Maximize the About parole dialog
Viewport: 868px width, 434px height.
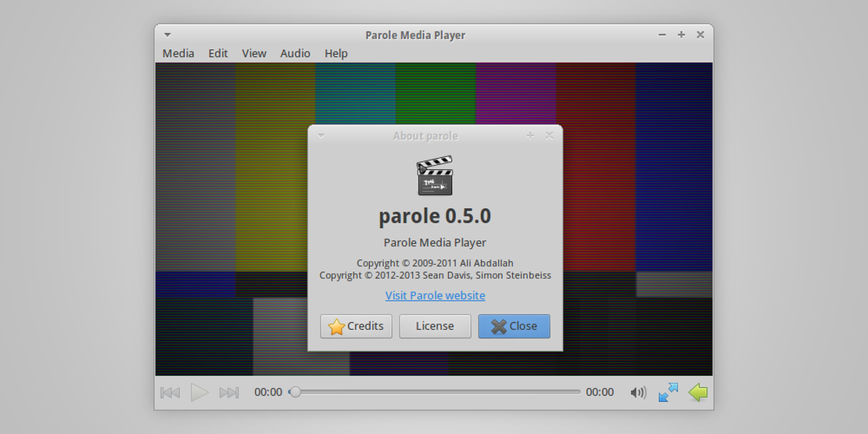(530, 135)
